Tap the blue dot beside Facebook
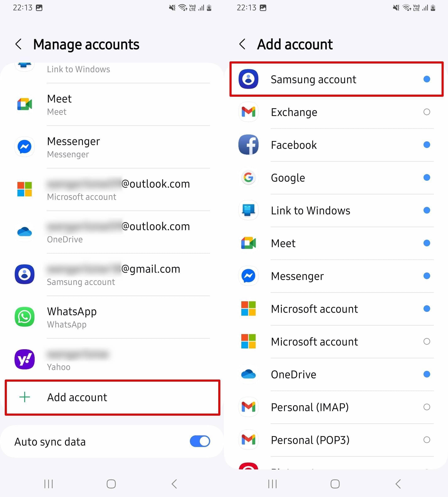The image size is (448, 497). [x=427, y=145]
